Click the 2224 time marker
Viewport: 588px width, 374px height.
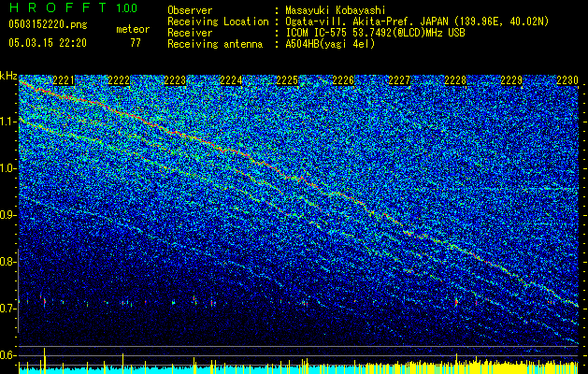tap(231, 80)
